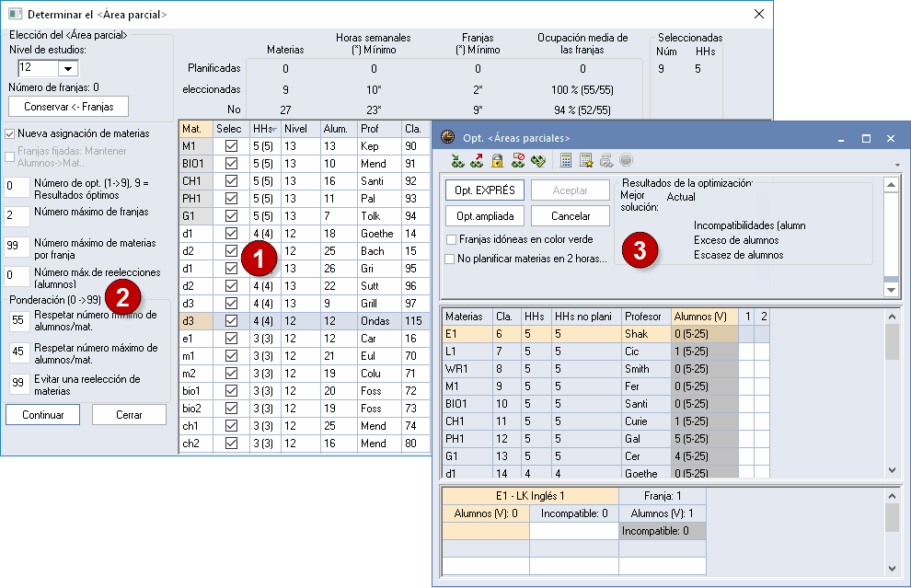Click Número máx. de reelecciones input field
The height and width of the screenshot is (588, 911).
[17, 276]
